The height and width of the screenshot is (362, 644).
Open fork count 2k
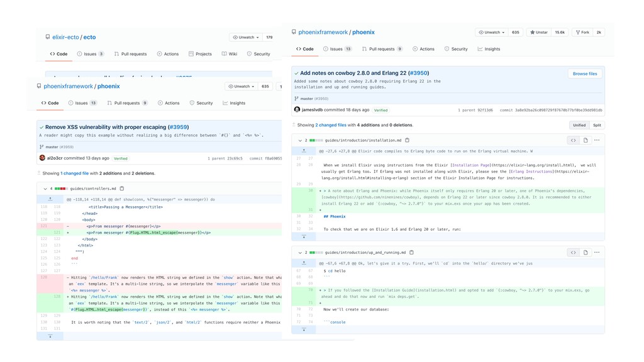click(x=599, y=33)
